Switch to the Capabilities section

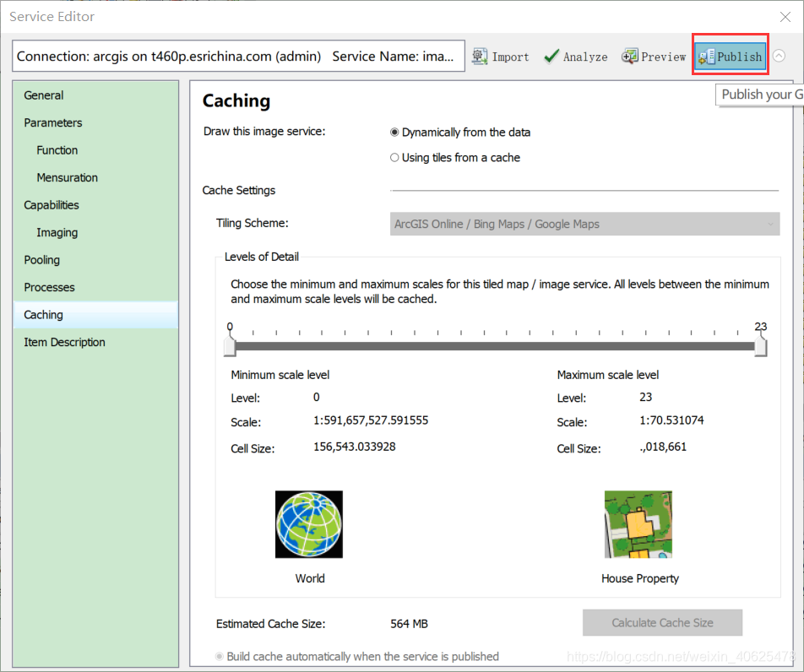tap(95, 205)
